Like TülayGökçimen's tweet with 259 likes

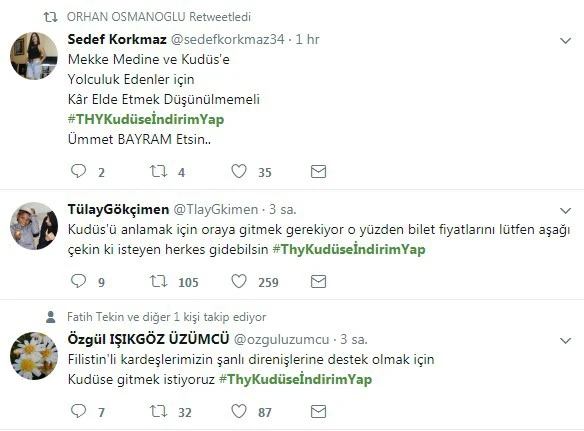click(239, 281)
